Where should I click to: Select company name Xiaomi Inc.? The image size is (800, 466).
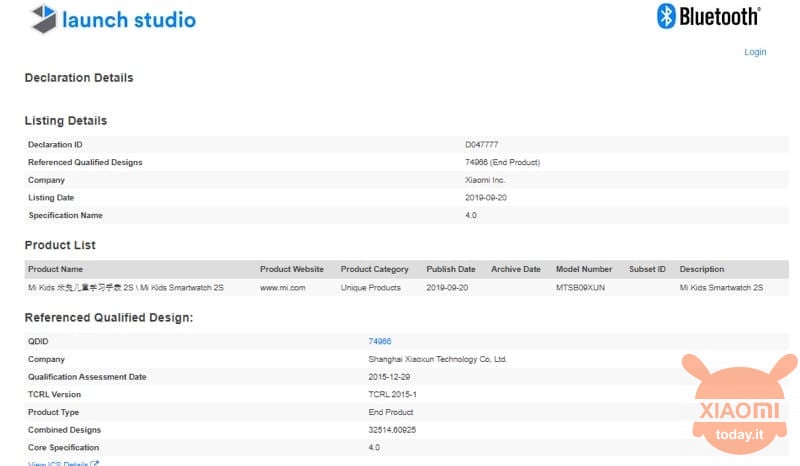[x=485, y=180]
